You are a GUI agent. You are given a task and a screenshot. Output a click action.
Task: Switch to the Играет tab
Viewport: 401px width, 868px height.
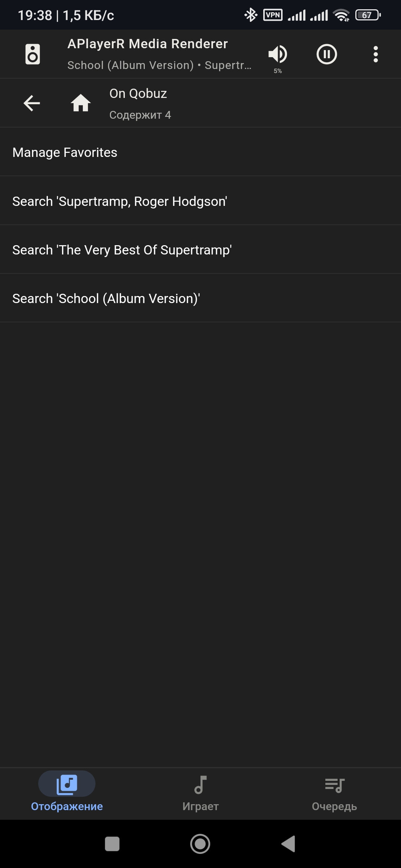[200, 793]
